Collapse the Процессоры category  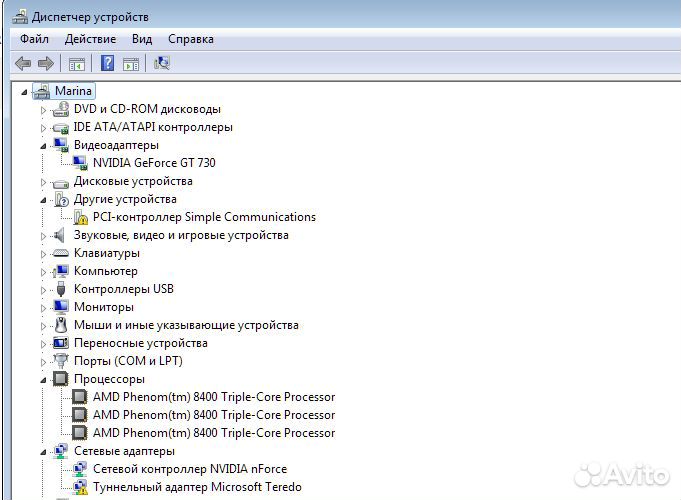43,380
